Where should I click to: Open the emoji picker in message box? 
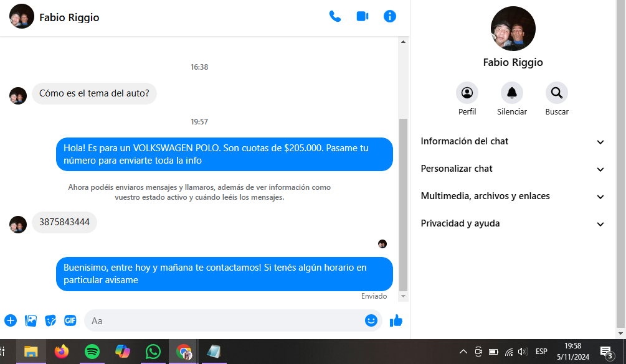(x=371, y=320)
